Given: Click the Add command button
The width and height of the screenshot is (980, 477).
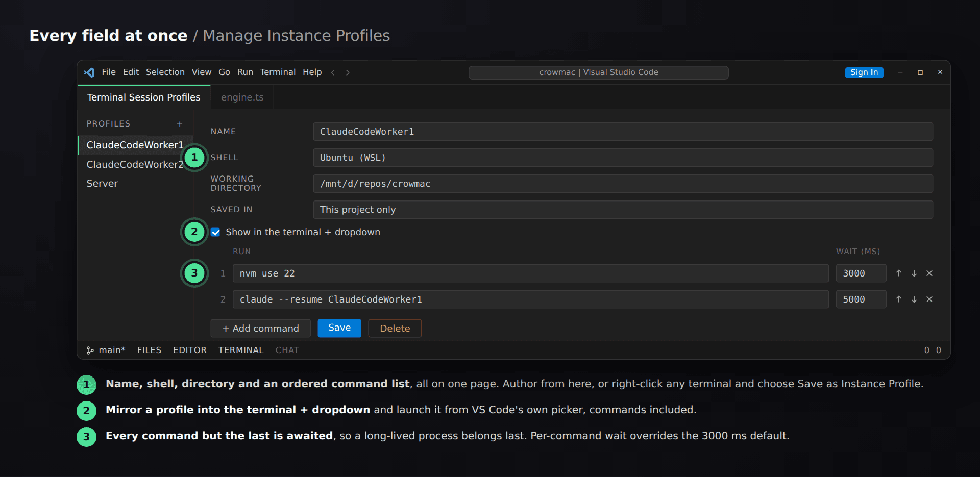Looking at the screenshot, I should (260, 329).
